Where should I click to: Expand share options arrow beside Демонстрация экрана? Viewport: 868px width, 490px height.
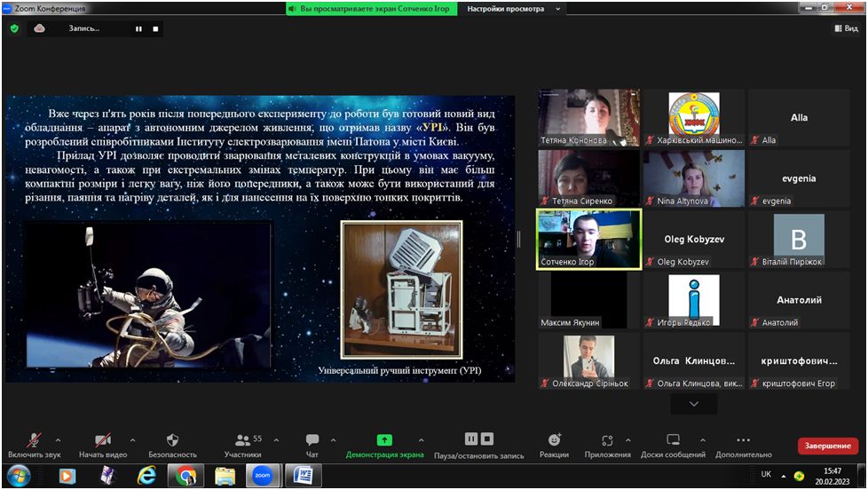click(422, 440)
